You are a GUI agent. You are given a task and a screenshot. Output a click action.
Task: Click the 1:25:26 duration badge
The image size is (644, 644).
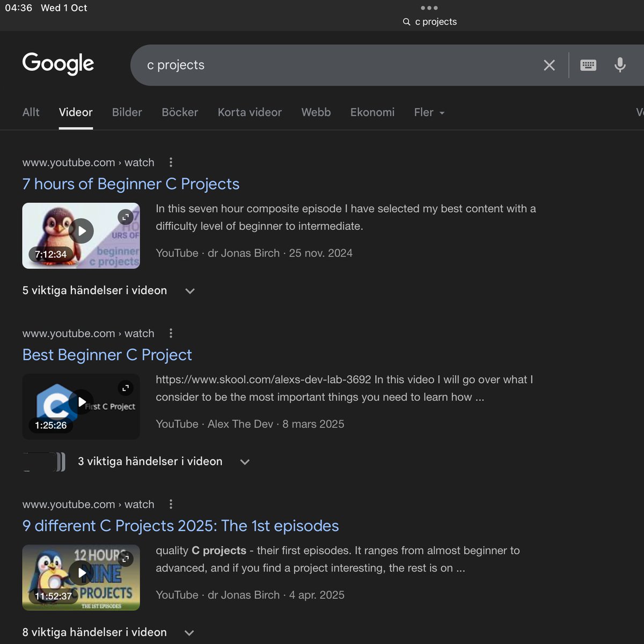tap(51, 425)
